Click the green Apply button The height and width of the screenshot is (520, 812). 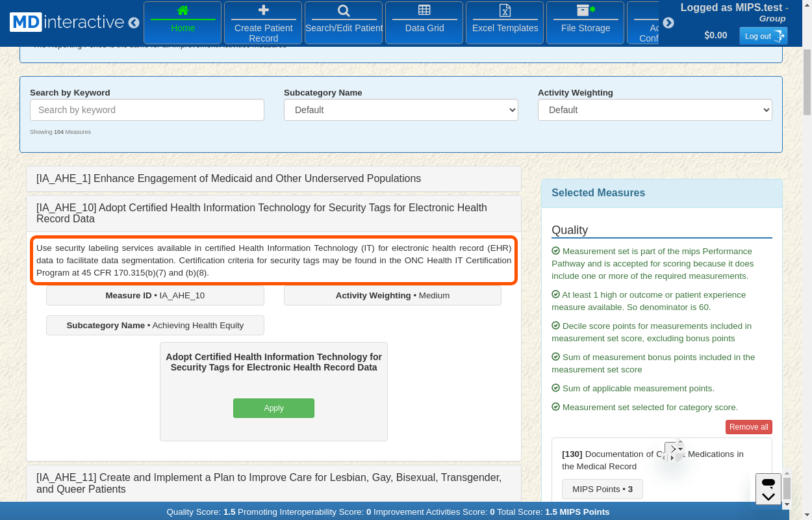coord(273,408)
